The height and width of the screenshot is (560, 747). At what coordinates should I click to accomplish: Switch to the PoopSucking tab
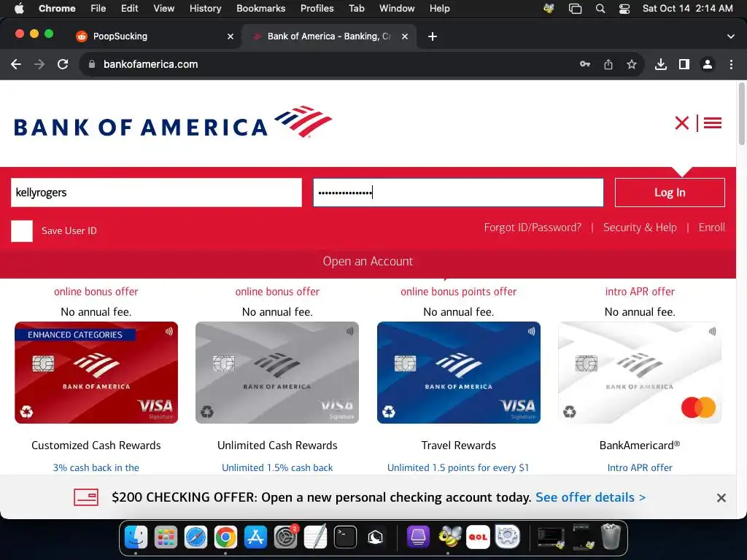[154, 36]
